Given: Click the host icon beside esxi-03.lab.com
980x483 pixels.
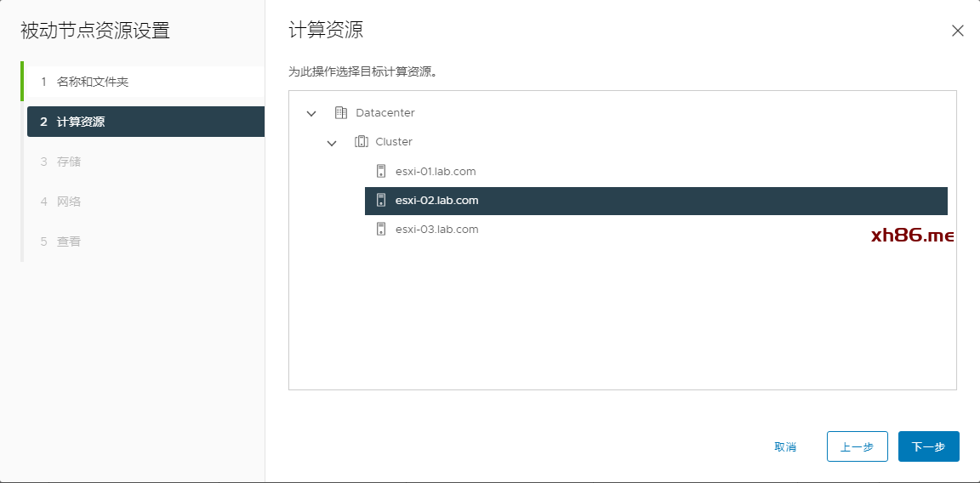Looking at the screenshot, I should tap(381, 230).
